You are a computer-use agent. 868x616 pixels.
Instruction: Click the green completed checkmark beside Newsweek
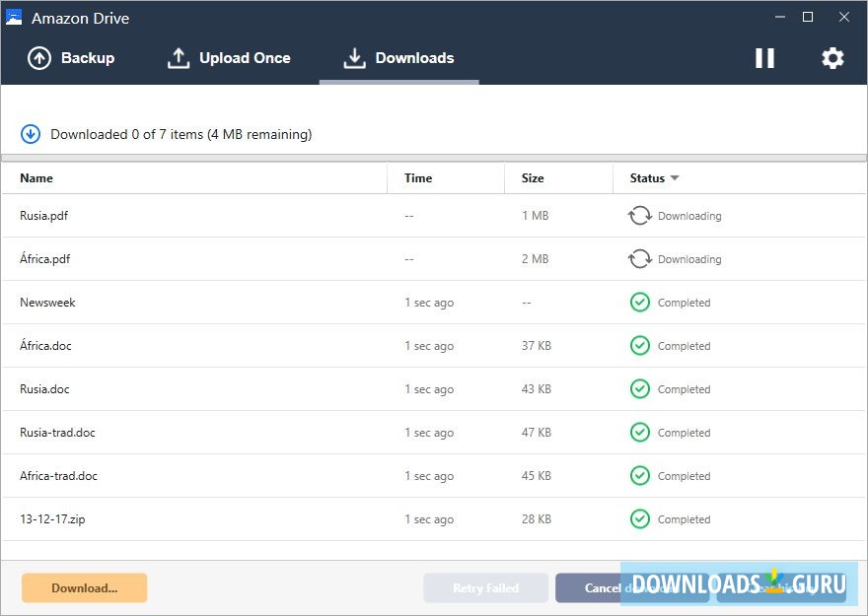[x=640, y=302]
